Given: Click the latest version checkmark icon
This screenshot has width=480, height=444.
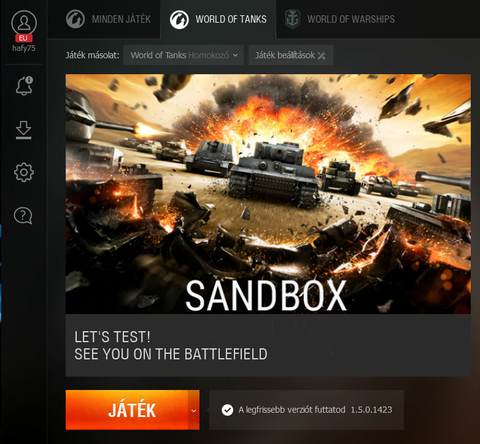Looking at the screenshot, I should pyautogui.click(x=227, y=410).
